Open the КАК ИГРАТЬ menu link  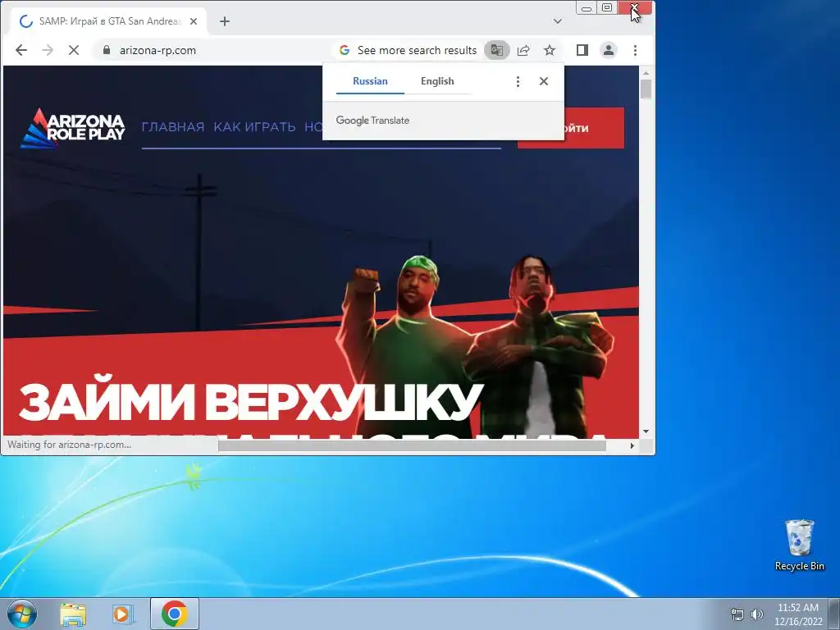coord(254,127)
